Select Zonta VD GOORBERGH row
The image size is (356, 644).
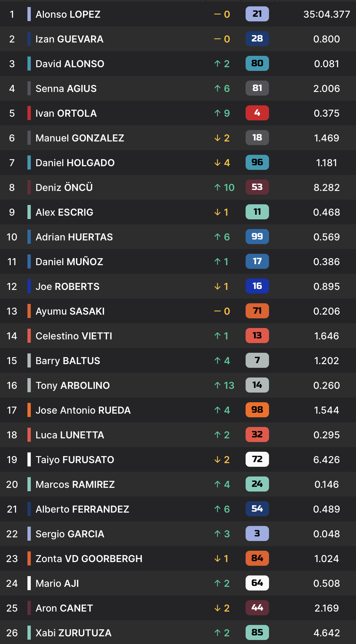click(x=178, y=558)
